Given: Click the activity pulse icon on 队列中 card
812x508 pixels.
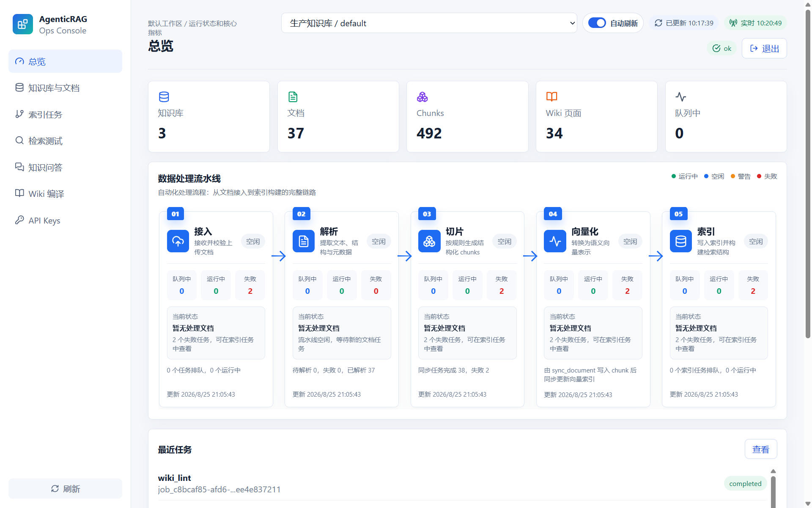Looking at the screenshot, I should (x=681, y=97).
